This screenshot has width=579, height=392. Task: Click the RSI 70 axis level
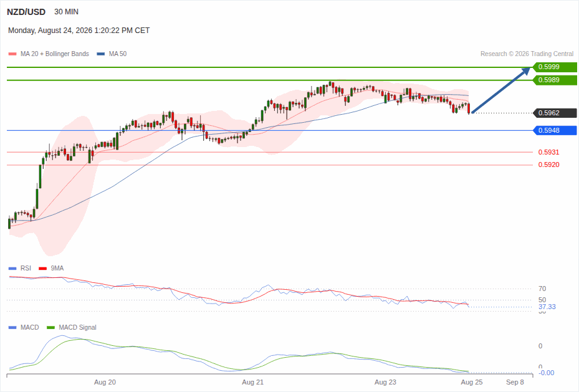(542, 289)
